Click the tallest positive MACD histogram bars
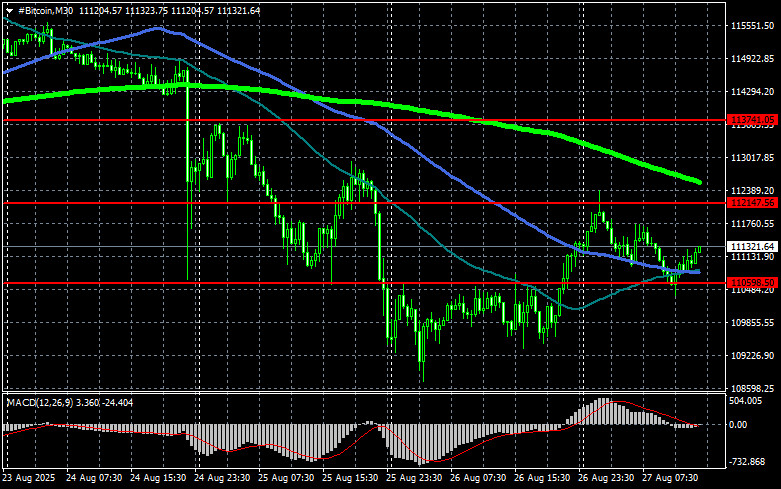781x489 pixels. click(x=604, y=411)
